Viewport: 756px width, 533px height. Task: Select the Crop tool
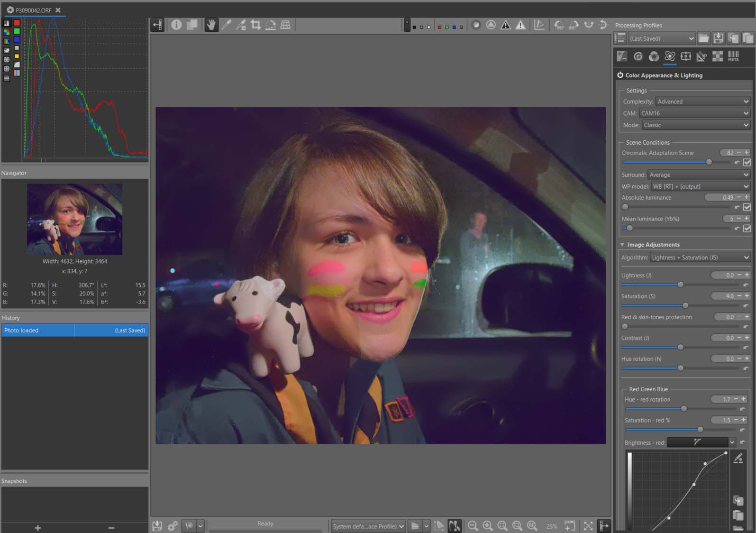(256, 25)
